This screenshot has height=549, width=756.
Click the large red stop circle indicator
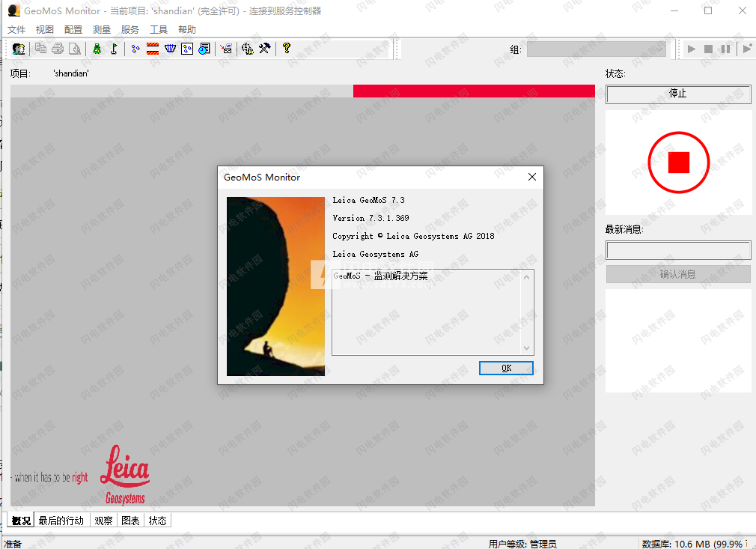(x=678, y=163)
